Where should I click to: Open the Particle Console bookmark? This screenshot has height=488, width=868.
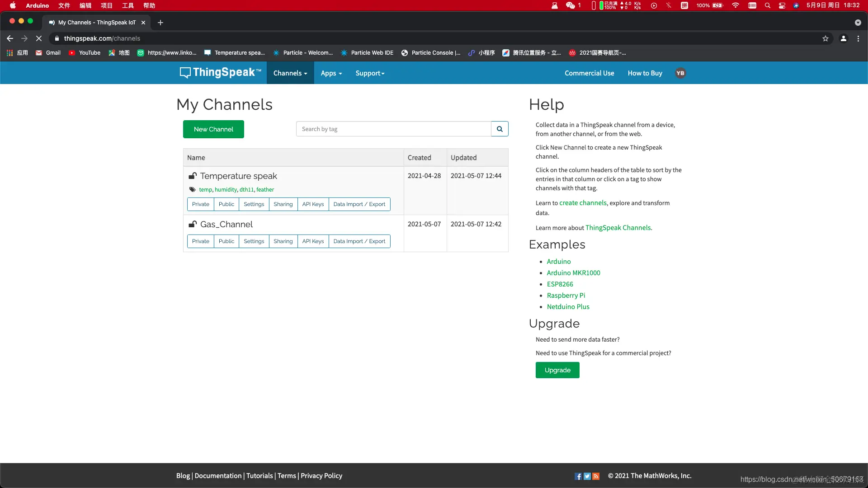coord(431,53)
